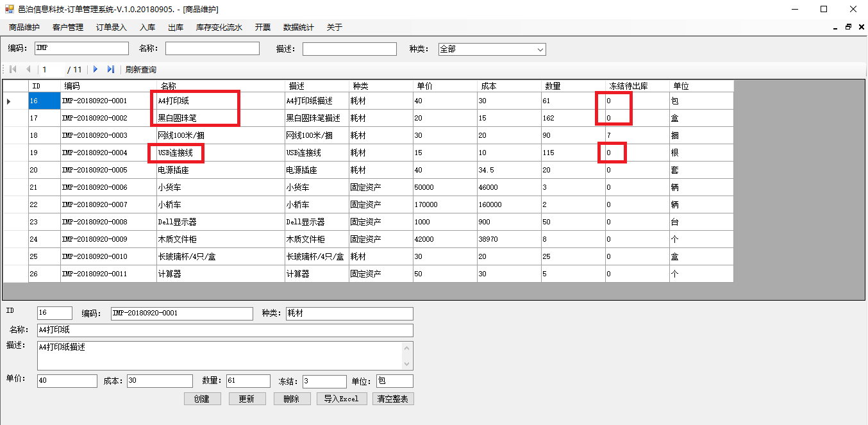Go to the previous page arrow icon
Screen dimensions: 868x425
28,69
